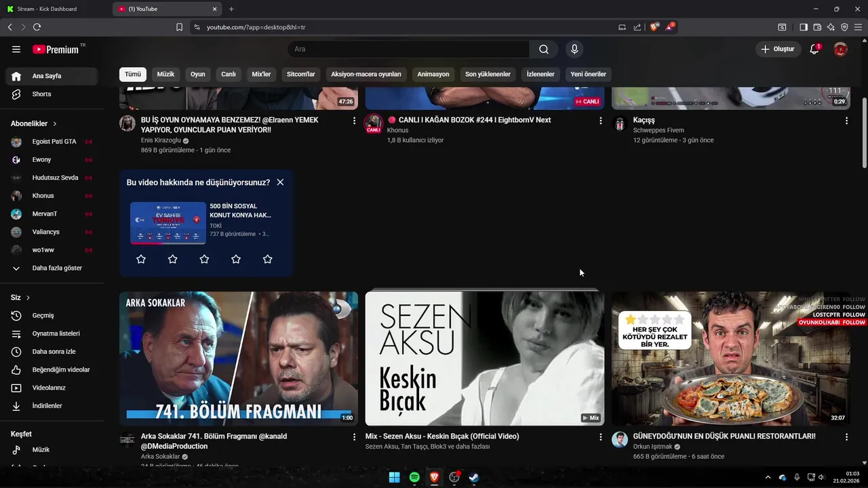The image size is (868, 488).
Task: Open Oynatma listeleri in the sidebar
Action: coord(52,333)
